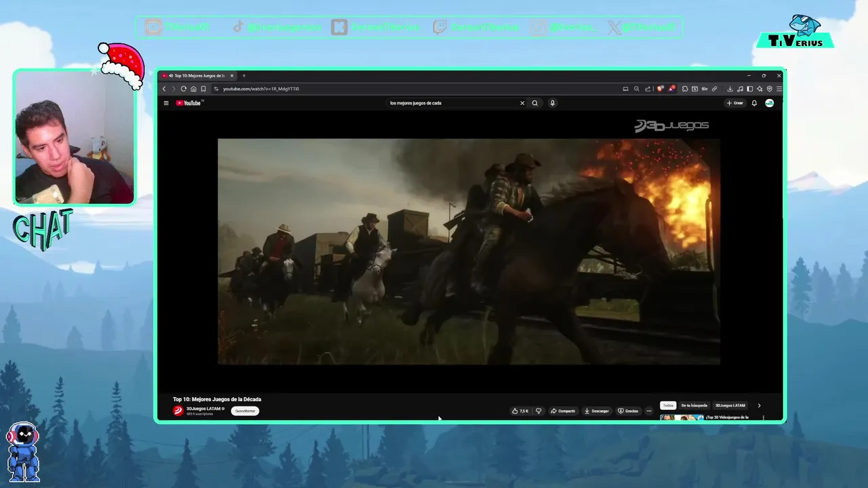Click video title Top 10: Mejores Juegos
The image size is (868, 488).
(x=217, y=399)
